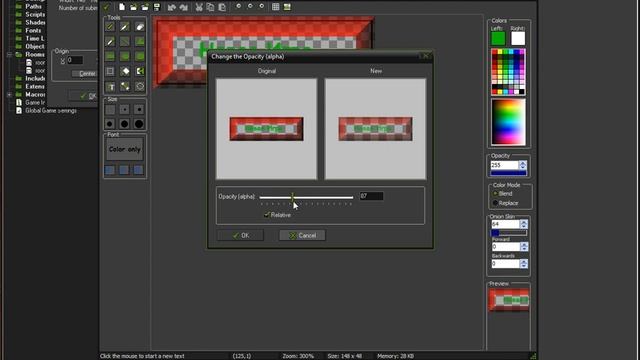Click the Forward value spinner
Image resolution: width=640 pixels, height=360 pixels.
pos(524,247)
